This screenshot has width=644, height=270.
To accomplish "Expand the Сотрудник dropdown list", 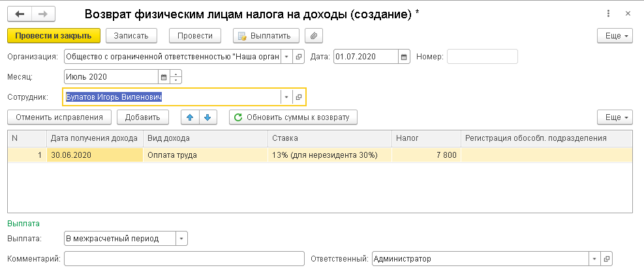I will tap(286, 97).
